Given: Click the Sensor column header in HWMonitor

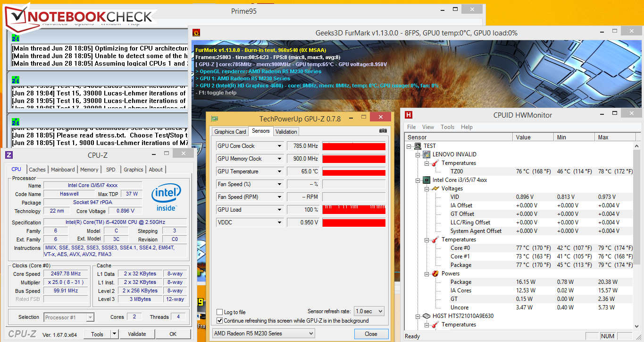Looking at the screenshot, I should click(459, 137).
